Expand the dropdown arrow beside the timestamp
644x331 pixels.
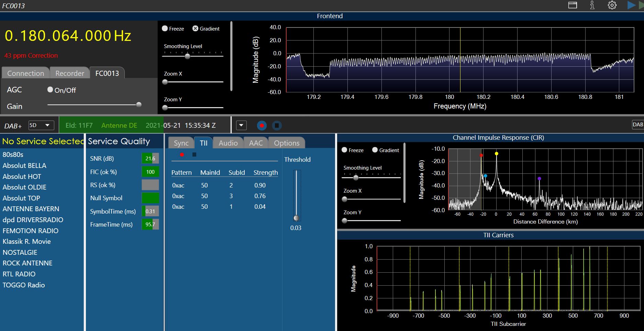[x=241, y=125]
